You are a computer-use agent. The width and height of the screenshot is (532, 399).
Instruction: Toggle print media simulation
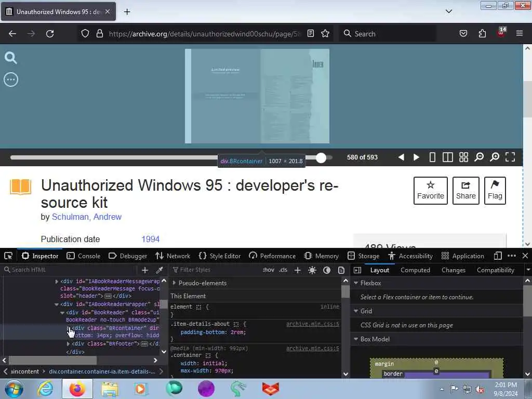341,270
